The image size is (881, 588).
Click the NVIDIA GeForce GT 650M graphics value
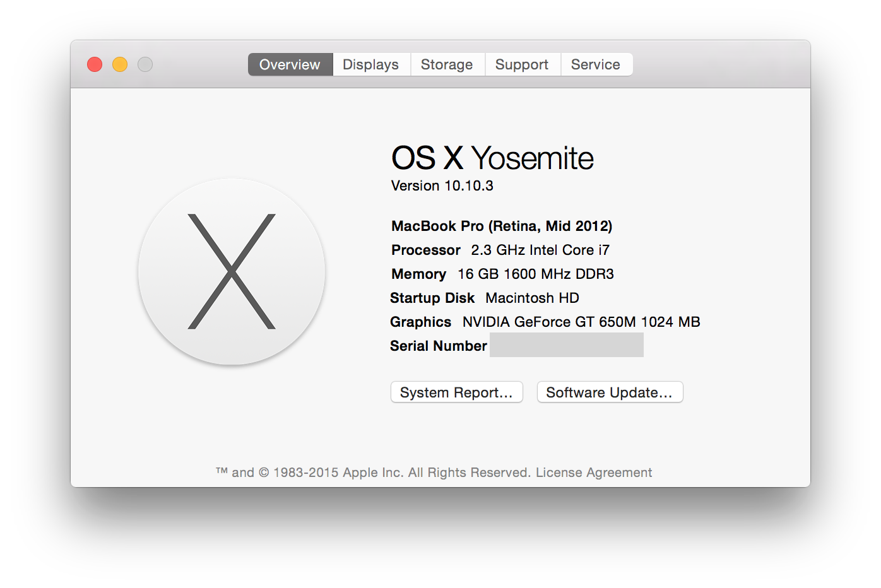tap(581, 322)
